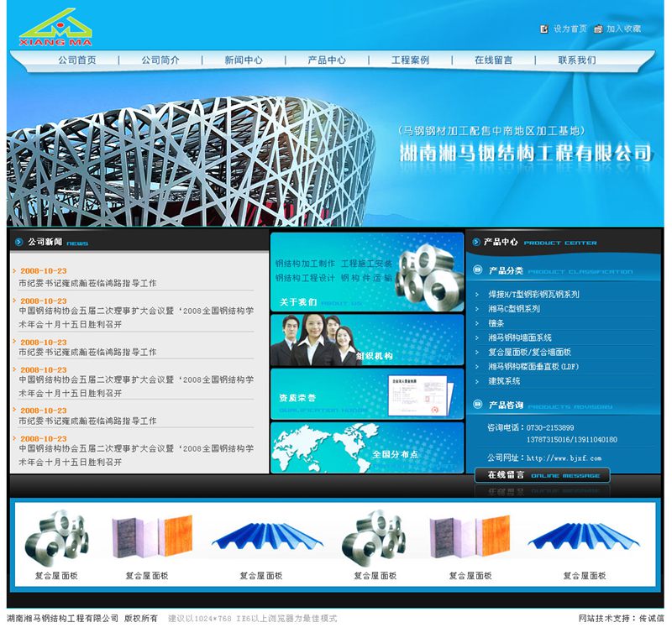Go to 新闻中心 in navigation bar
Viewport: 672px width, 633px height.
tap(243, 60)
